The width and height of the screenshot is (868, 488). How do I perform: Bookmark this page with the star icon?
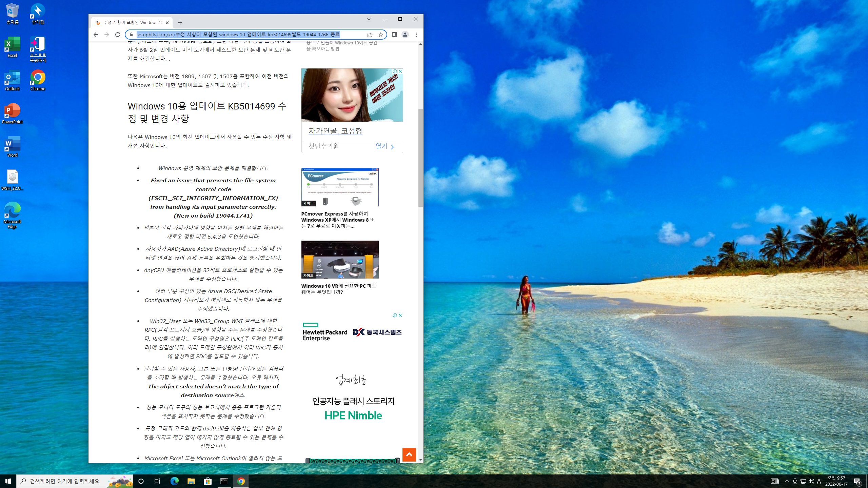click(x=381, y=35)
